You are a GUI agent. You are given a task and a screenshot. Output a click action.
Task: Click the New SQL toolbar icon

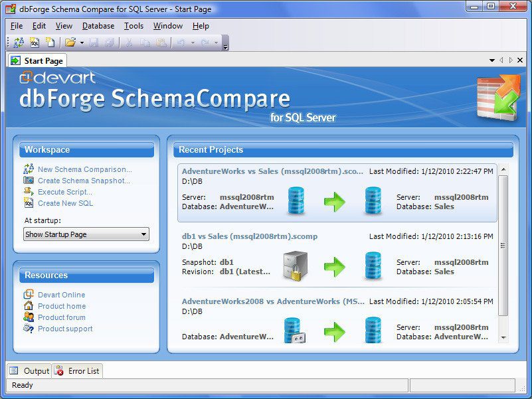(35, 42)
